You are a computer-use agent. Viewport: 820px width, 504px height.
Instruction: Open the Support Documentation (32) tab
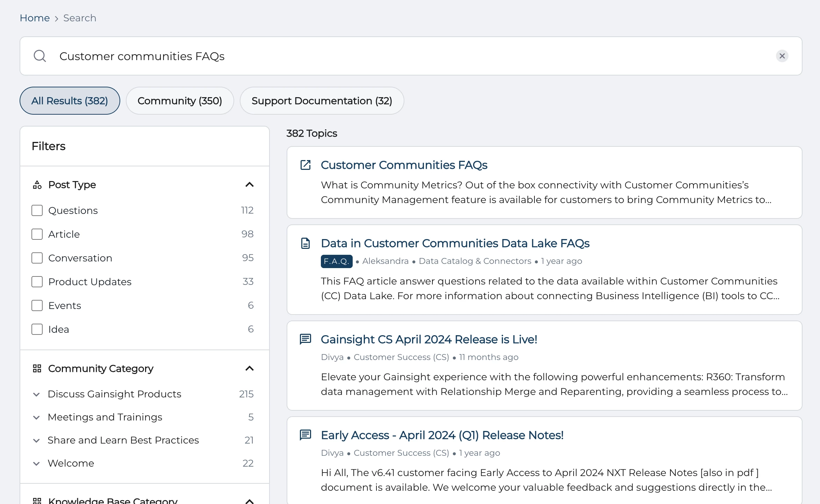(x=322, y=101)
